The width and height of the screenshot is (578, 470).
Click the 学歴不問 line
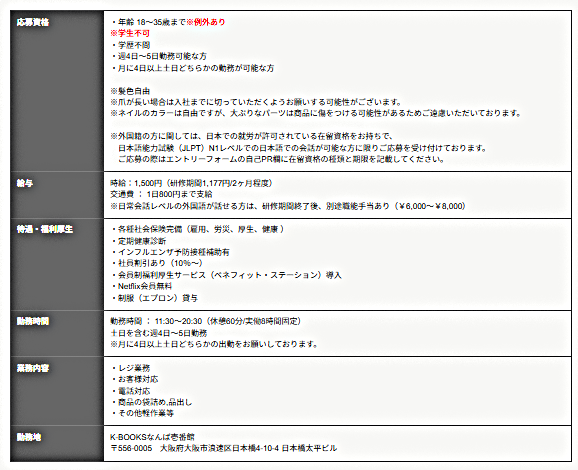[x=131, y=45]
